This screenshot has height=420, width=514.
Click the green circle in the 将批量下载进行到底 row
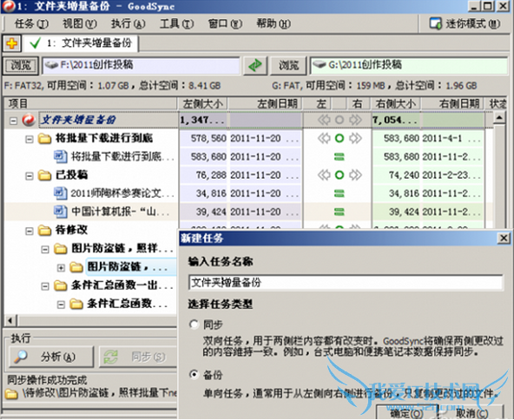point(339,138)
